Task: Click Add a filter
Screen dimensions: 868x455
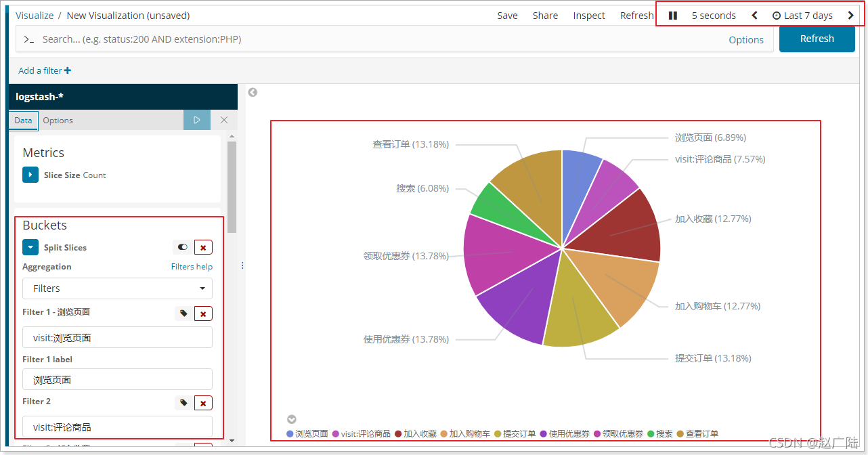Action: [x=44, y=70]
